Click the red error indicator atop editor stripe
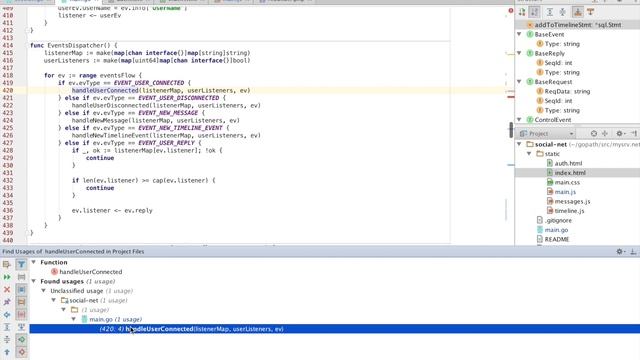The image size is (640, 360). (511, 11)
